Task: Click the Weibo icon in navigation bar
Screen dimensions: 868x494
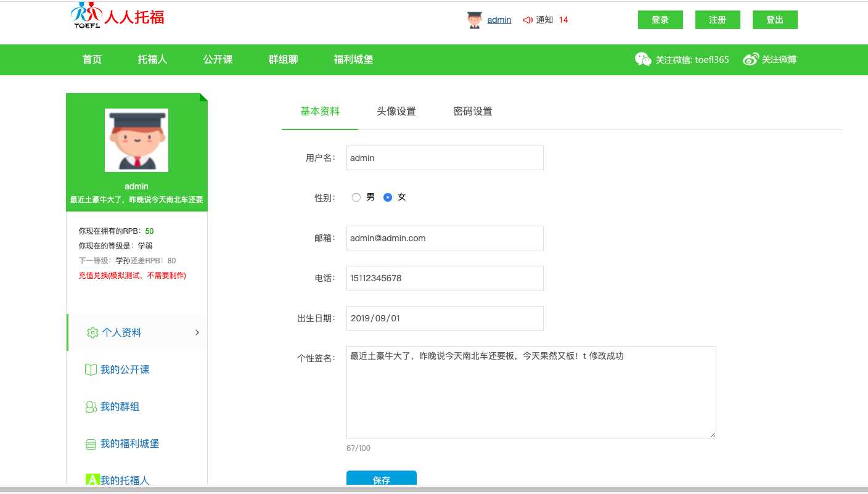Action: coord(750,59)
